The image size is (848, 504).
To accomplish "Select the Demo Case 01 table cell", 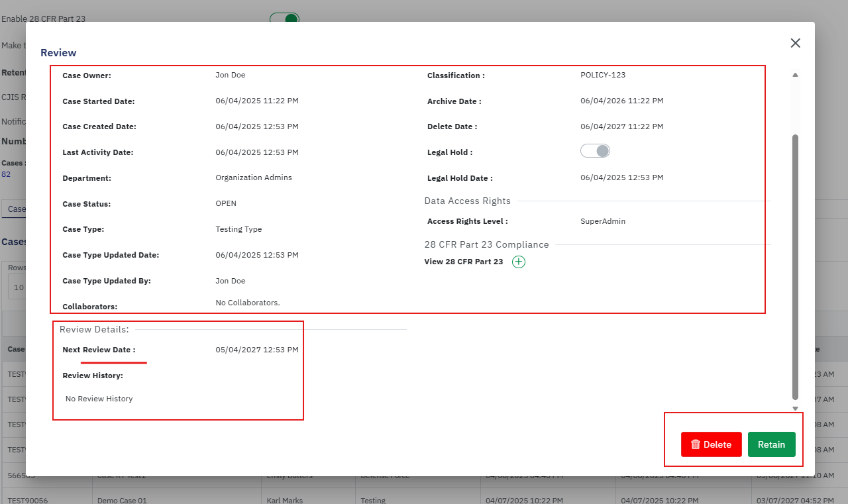I will [122, 500].
